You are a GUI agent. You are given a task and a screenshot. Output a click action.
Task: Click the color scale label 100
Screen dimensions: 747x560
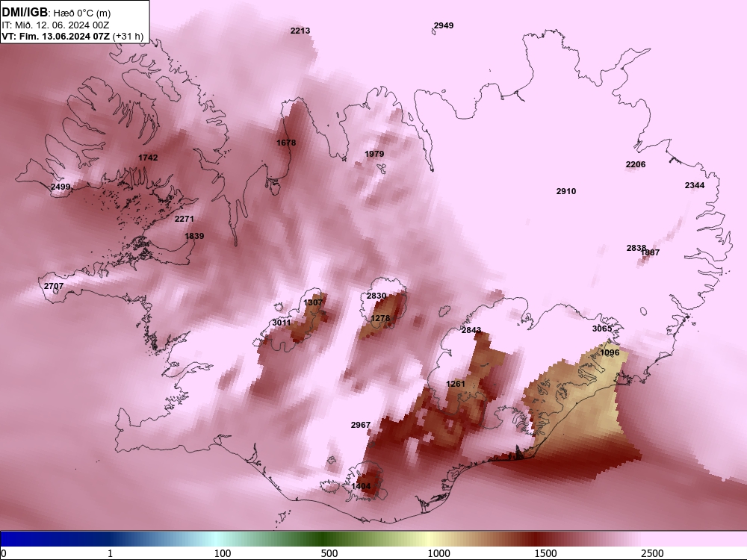click(223, 553)
